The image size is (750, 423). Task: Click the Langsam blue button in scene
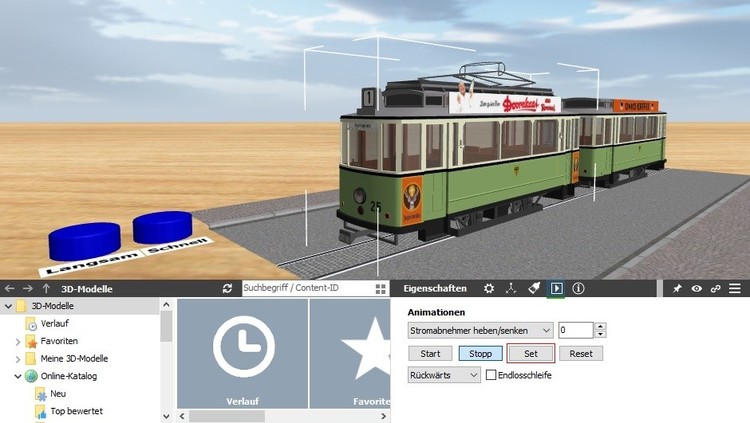tap(85, 241)
